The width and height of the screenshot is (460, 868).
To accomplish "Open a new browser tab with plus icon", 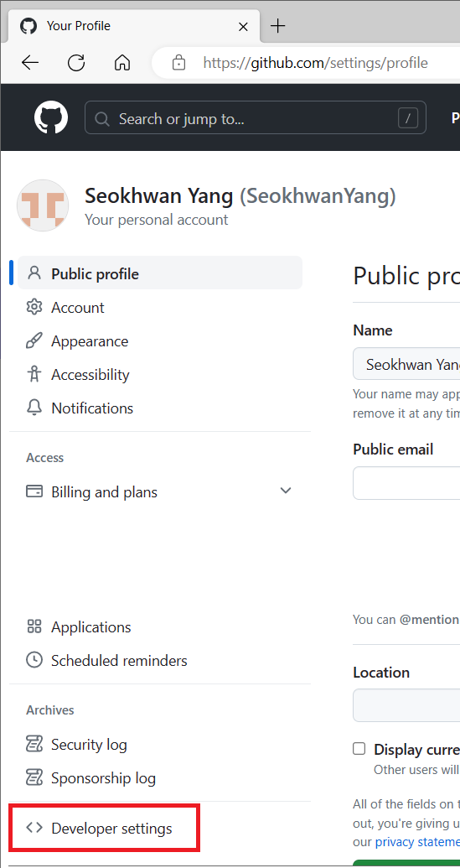I will pyautogui.click(x=277, y=25).
